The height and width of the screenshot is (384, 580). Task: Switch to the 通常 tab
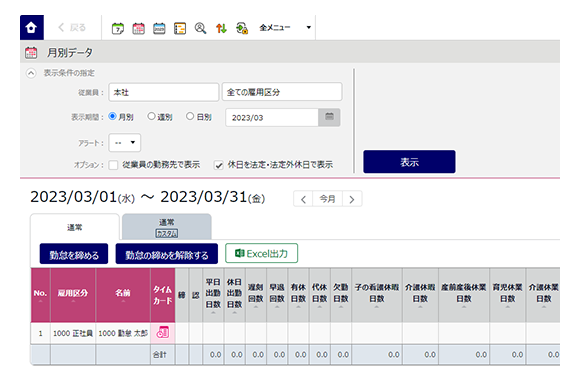coord(75,227)
